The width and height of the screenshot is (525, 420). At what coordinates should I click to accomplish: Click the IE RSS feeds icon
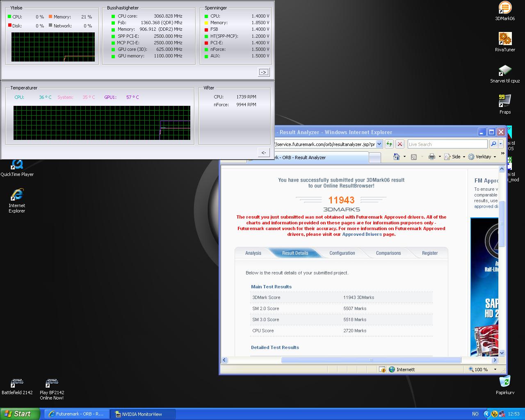414,157
